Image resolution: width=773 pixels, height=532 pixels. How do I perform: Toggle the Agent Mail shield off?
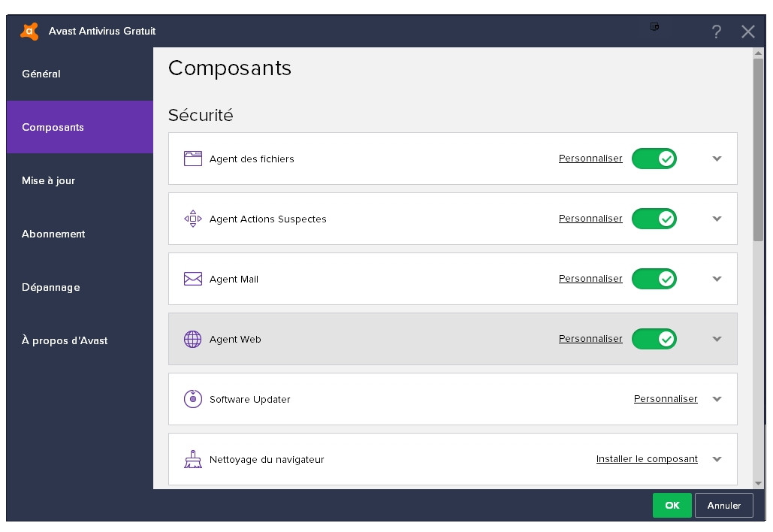(x=654, y=279)
